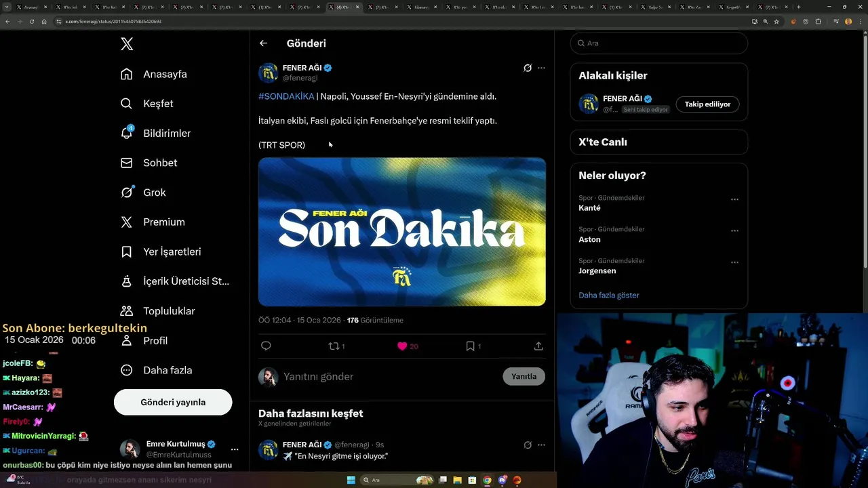This screenshot has height=488, width=868.
Task: Click the Chrome taskbar icon
Action: [487, 480]
